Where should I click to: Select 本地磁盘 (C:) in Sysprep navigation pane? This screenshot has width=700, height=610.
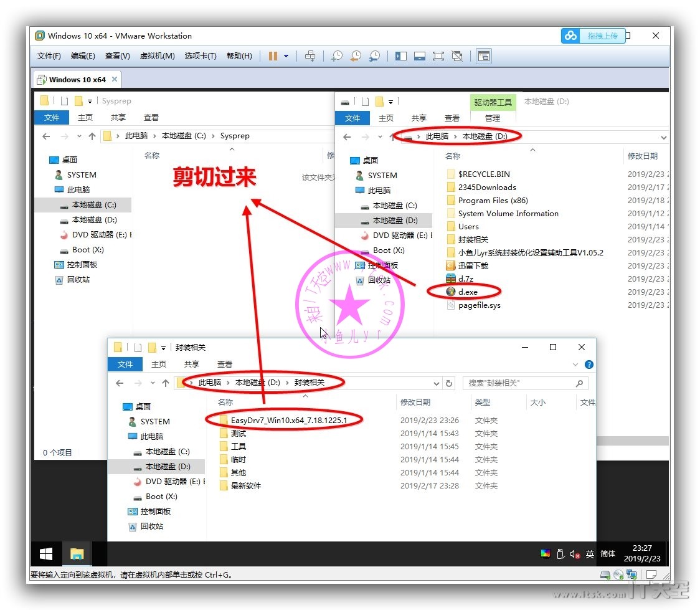[x=83, y=204]
